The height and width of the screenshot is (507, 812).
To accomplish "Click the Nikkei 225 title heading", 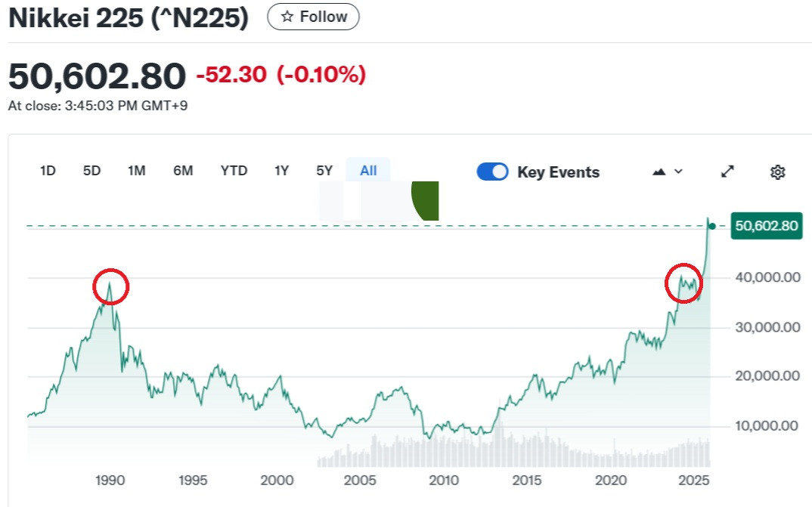I will point(129,17).
